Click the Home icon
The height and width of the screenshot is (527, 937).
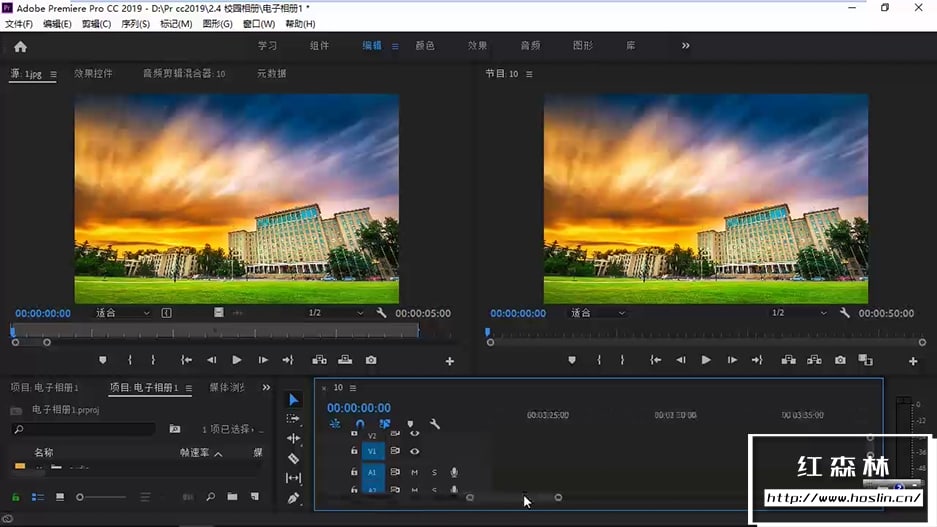pos(20,47)
